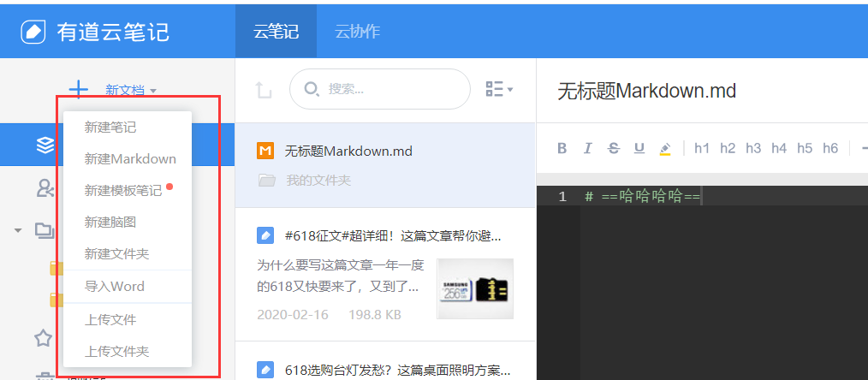The image size is (868, 380).
Task: Click the highlight marker icon
Action: point(665,148)
